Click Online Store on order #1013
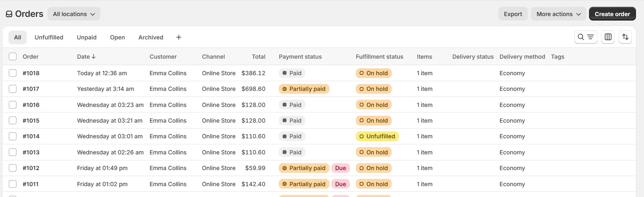 219,152
